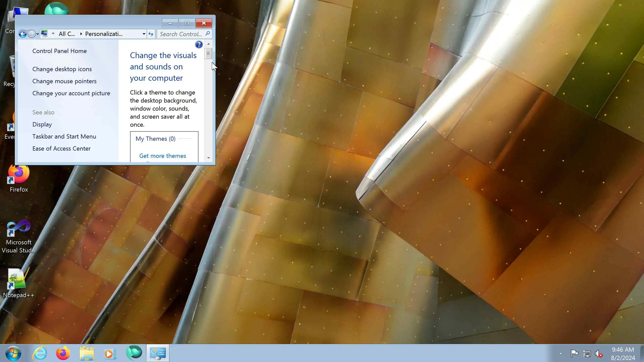The image size is (644, 362).
Task: Open the Change desktop icons link
Action: tap(62, 69)
